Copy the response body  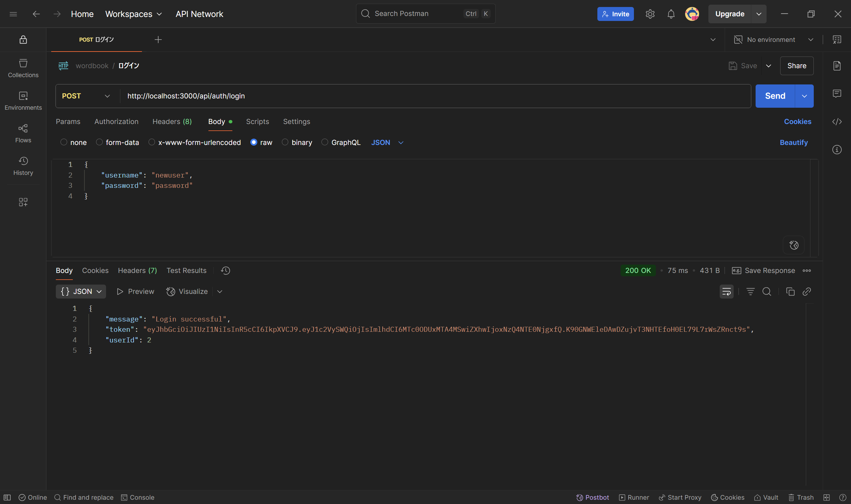click(790, 292)
